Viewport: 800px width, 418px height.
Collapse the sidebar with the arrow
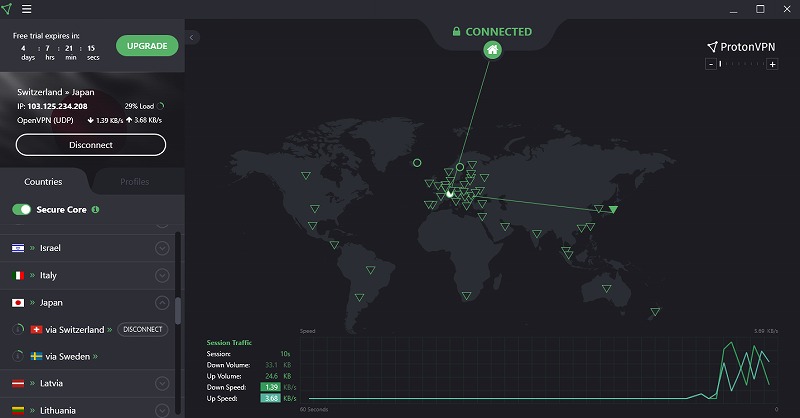191,37
